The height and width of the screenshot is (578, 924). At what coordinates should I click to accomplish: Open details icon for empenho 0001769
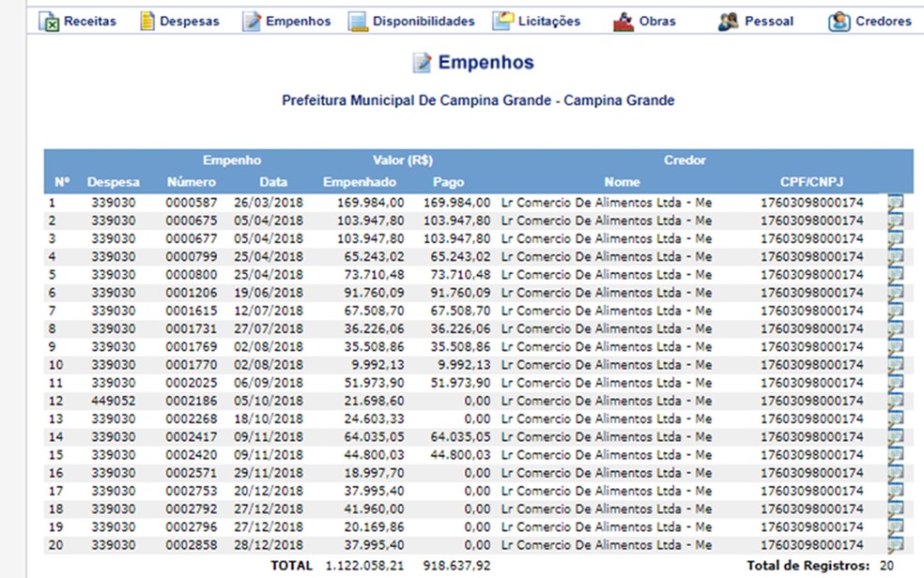point(895,347)
